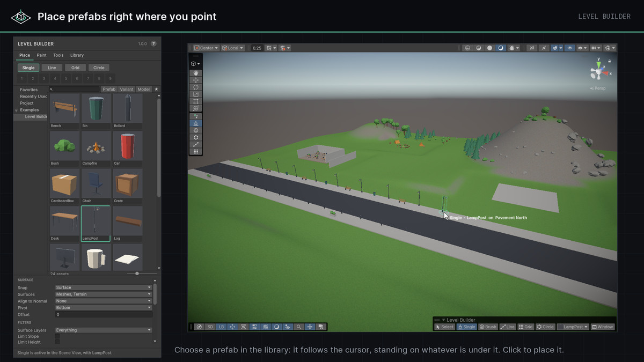Viewport: 644px width, 362px height.
Task: Open the Surfaces Meshes, Terrain dropdown
Action: click(x=104, y=294)
